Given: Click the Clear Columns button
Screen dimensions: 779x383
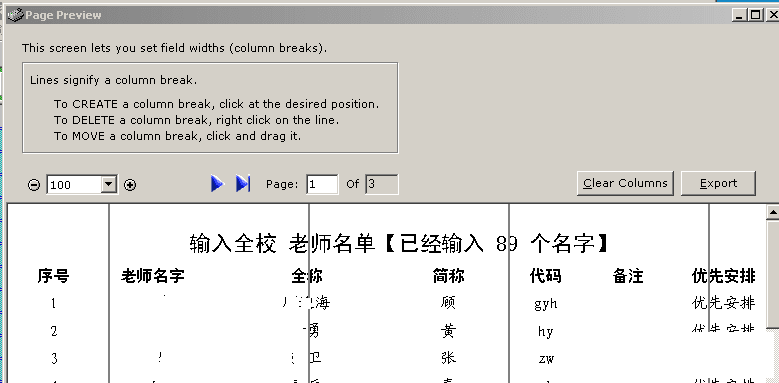Looking at the screenshot, I should tap(625, 183).
